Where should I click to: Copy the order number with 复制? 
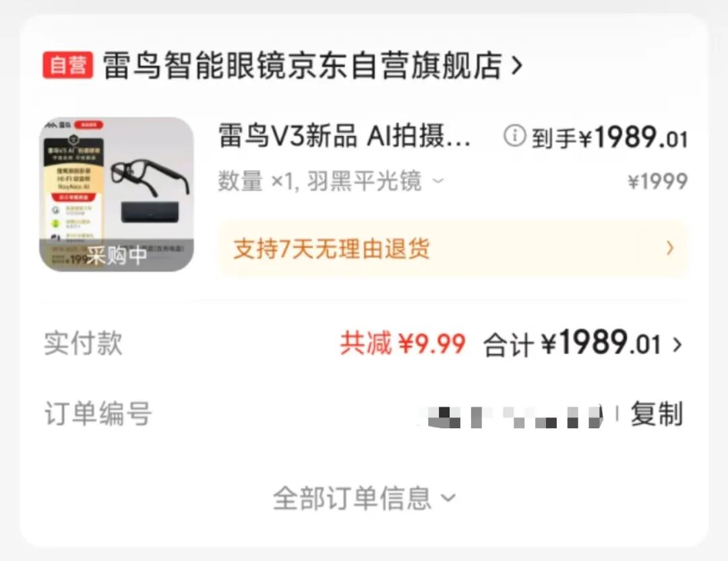point(656,414)
